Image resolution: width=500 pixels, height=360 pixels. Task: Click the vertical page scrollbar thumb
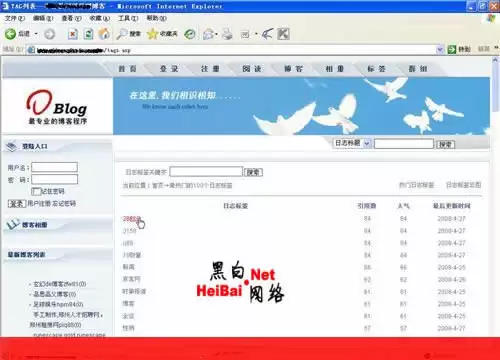click(495, 87)
